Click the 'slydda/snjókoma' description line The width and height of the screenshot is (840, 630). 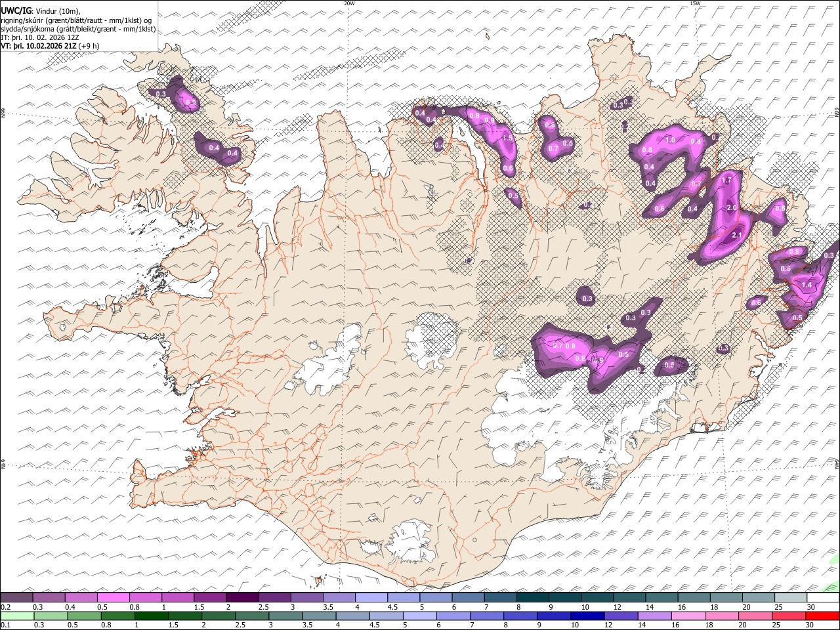coord(78,29)
